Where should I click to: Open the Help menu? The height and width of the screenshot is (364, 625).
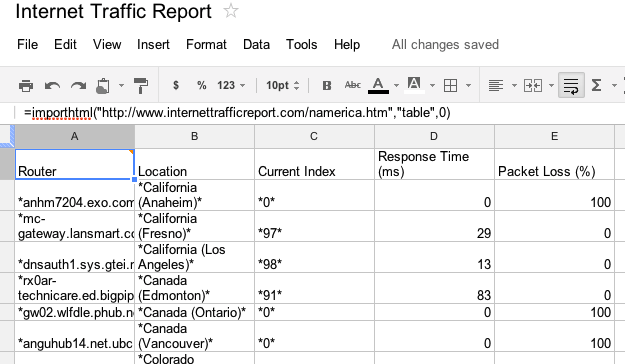click(347, 44)
